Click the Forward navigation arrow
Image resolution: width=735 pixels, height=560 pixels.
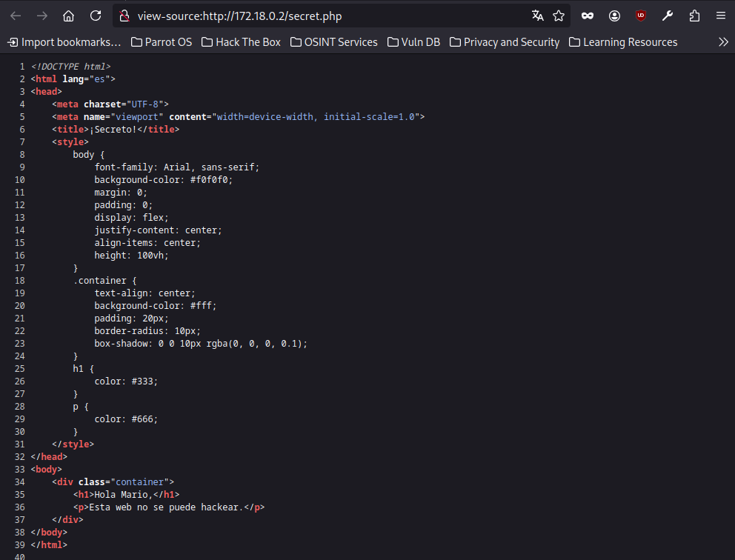point(42,16)
